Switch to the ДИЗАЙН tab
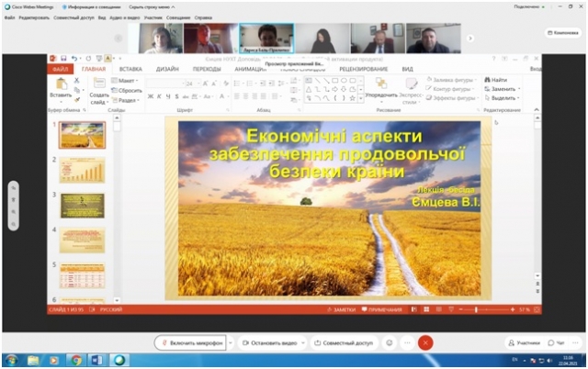 pyautogui.click(x=167, y=69)
